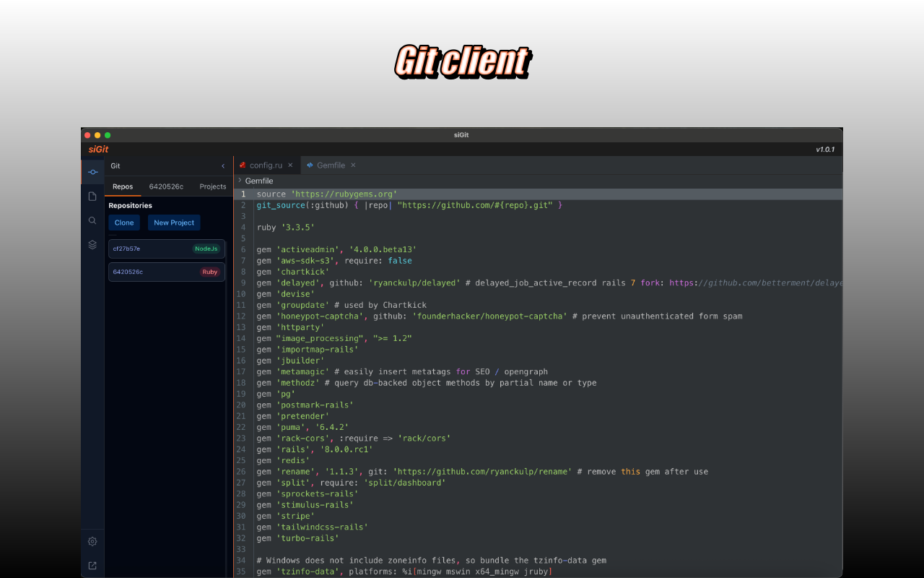Open the Gemfile editor tab

(x=331, y=165)
